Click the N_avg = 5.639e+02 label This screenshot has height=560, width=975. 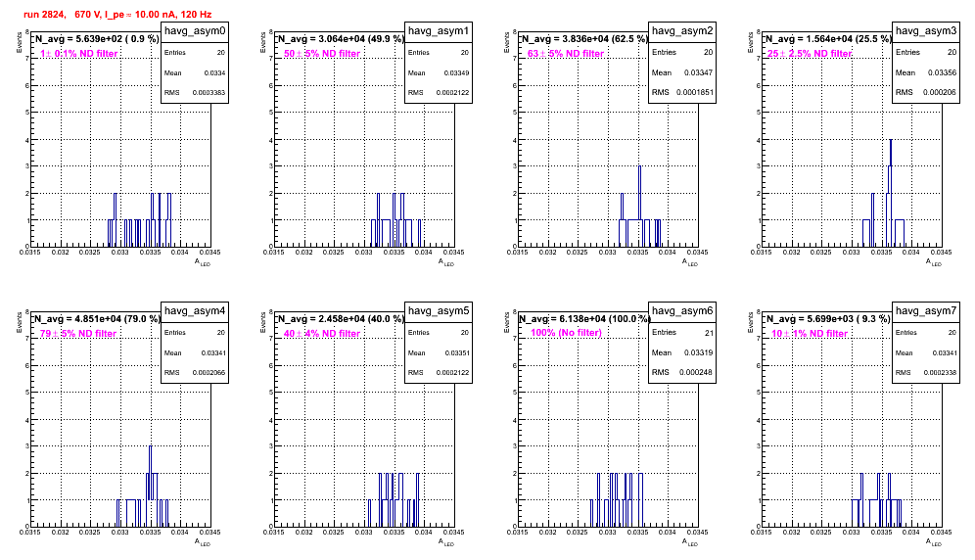click(97, 38)
